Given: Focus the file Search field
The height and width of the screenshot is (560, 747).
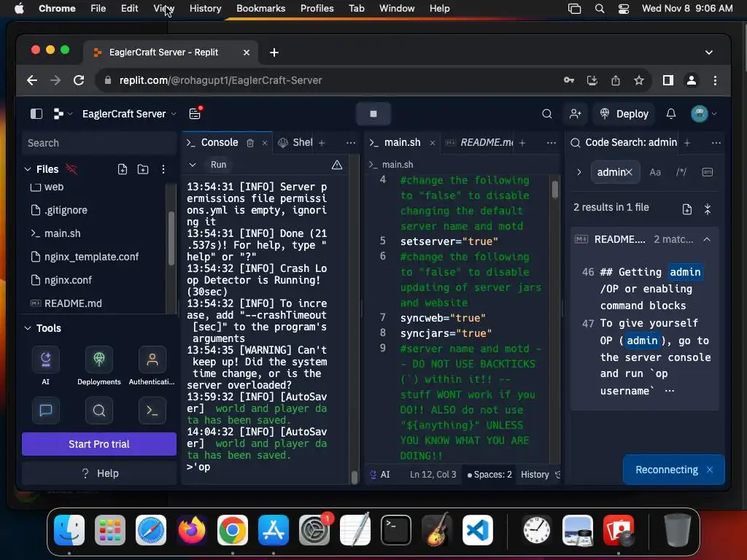Looking at the screenshot, I should click(99, 143).
